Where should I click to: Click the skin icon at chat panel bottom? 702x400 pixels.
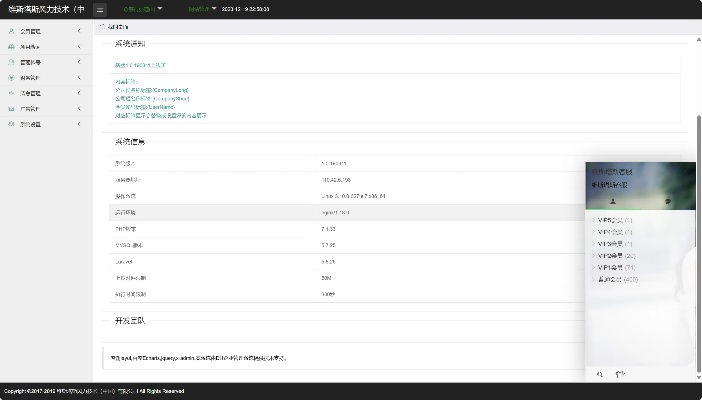click(620, 374)
